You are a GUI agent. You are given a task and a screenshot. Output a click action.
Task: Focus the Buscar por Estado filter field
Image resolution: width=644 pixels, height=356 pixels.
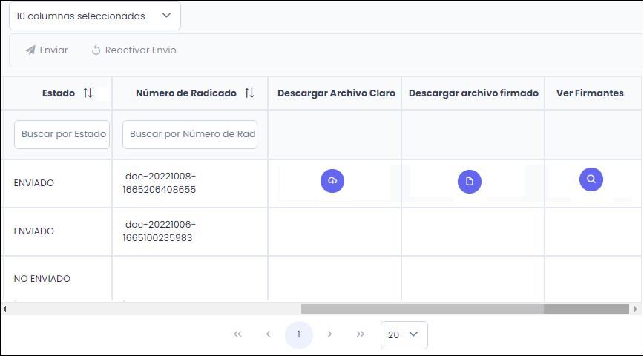[62, 134]
